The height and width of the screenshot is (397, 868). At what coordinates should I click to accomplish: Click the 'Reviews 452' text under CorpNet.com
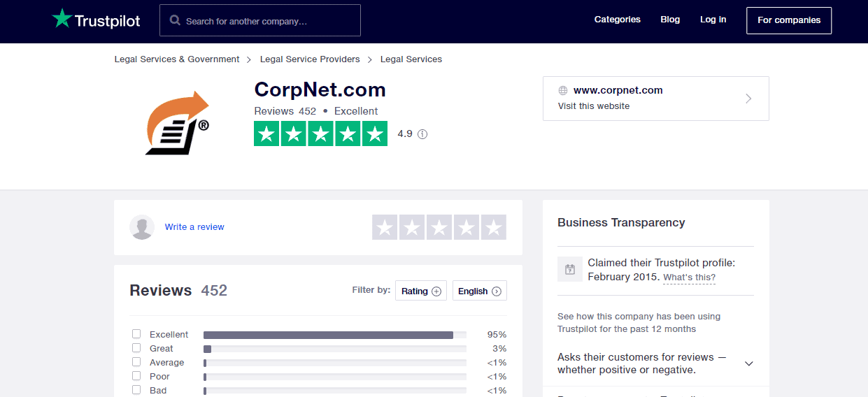(285, 111)
